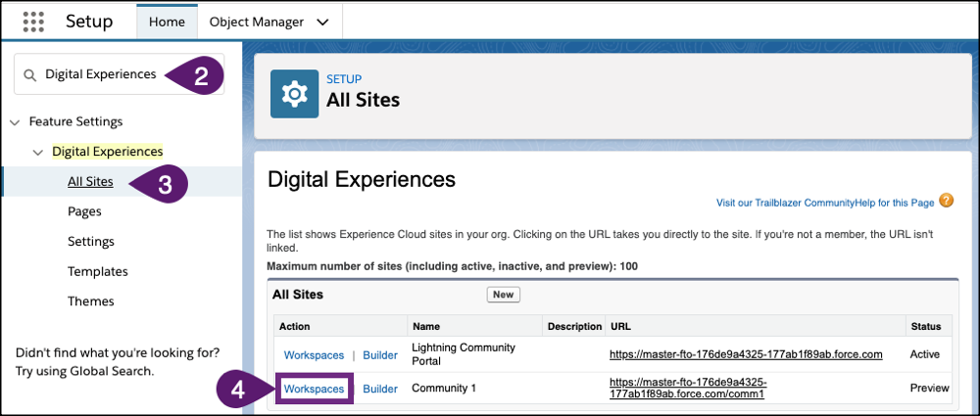Open the Object Manager tab
Viewport: 980px width, 416px height.
point(256,22)
